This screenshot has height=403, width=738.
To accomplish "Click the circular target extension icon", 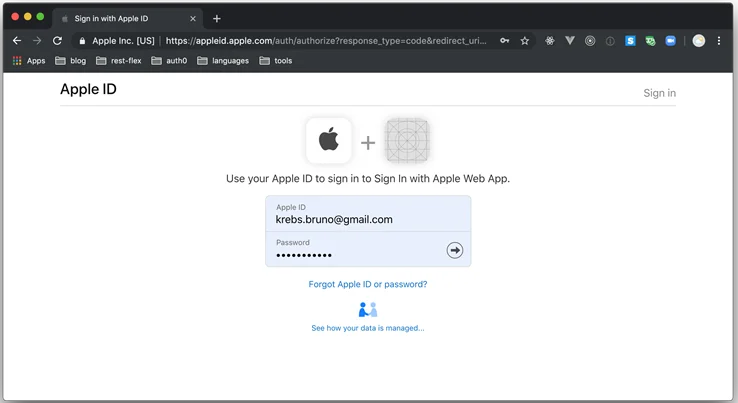I will pyautogui.click(x=590, y=41).
